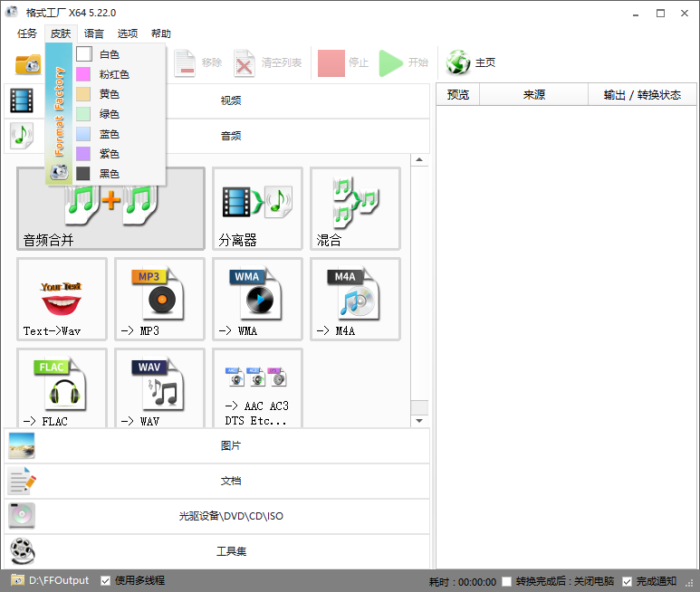Screen dimensions: 700x592
Task: Select the -> FLAC conversion tile
Action: [62, 387]
